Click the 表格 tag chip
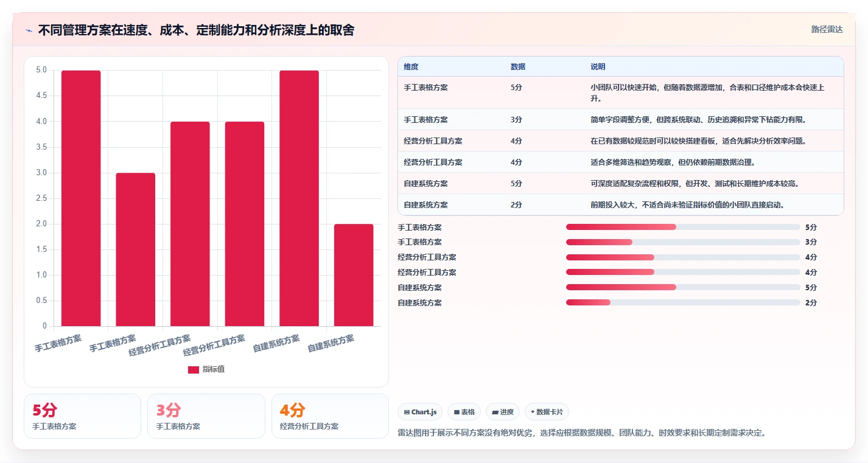 click(464, 412)
